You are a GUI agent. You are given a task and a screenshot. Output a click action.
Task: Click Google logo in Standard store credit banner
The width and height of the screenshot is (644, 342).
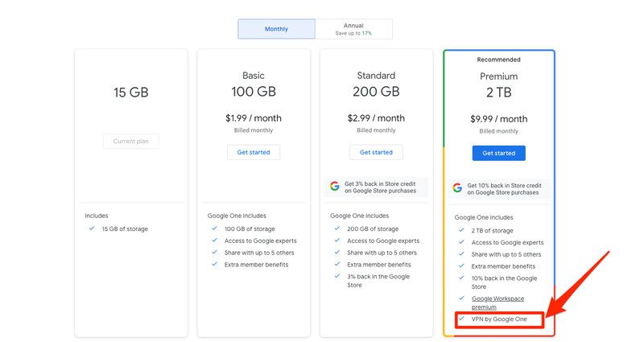click(335, 187)
